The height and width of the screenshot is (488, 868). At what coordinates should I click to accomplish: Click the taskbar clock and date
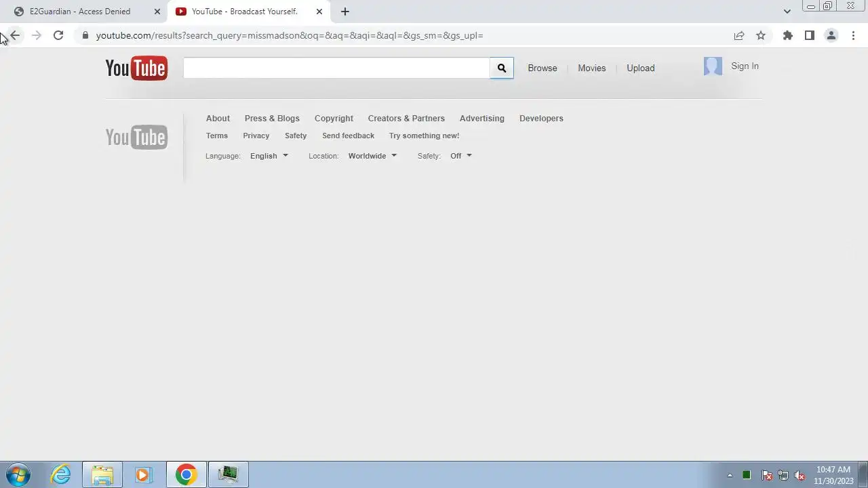pos(833,475)
